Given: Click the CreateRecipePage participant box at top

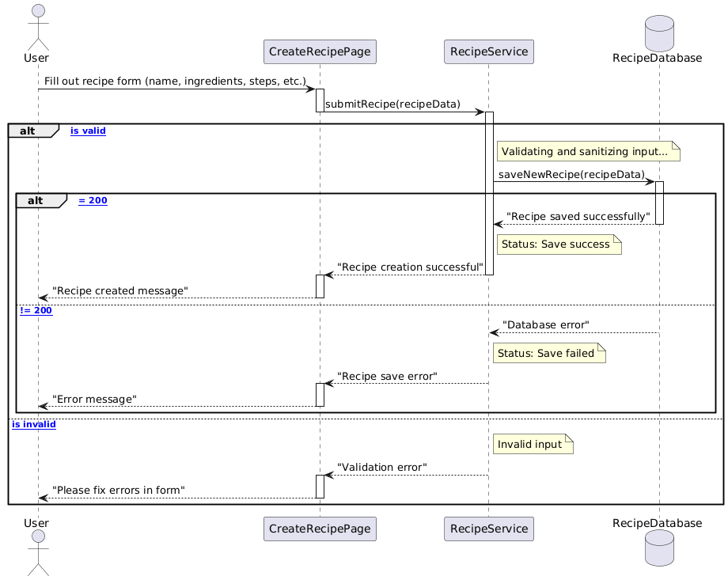Looking at the screenshot, I should pyautogui.click(x=320, y=51).
